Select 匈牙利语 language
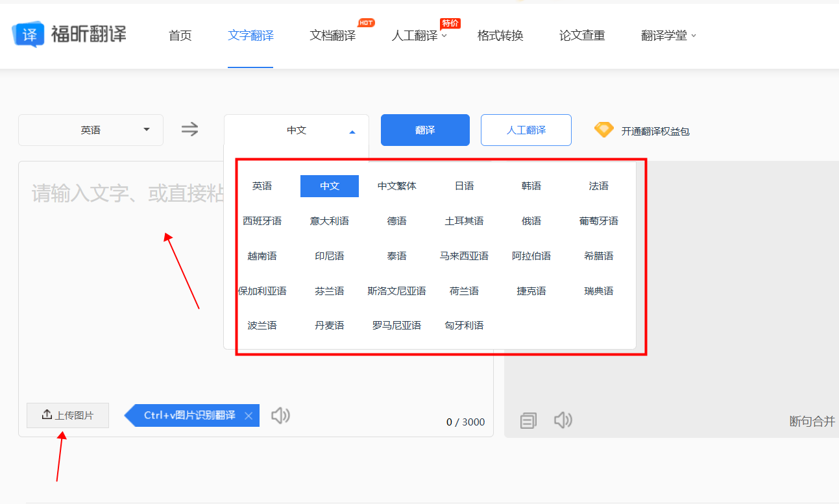The width and height of the screenshot is (839, 504). click(464, 326)
